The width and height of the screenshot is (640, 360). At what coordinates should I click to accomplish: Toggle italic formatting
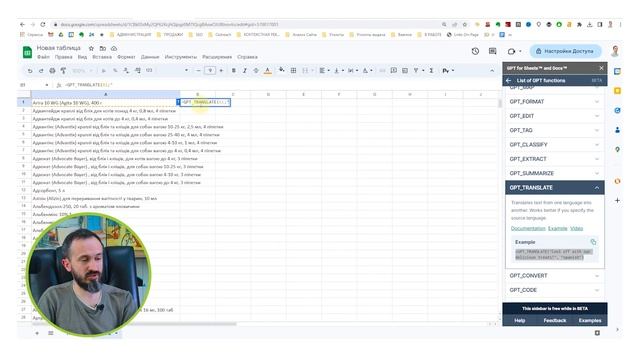tap(244, 71)
